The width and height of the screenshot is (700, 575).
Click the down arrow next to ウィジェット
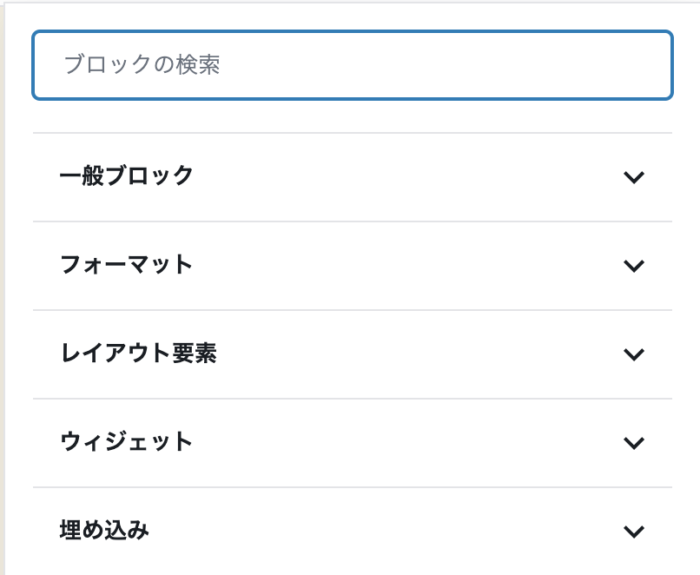(x=633, y=443)
